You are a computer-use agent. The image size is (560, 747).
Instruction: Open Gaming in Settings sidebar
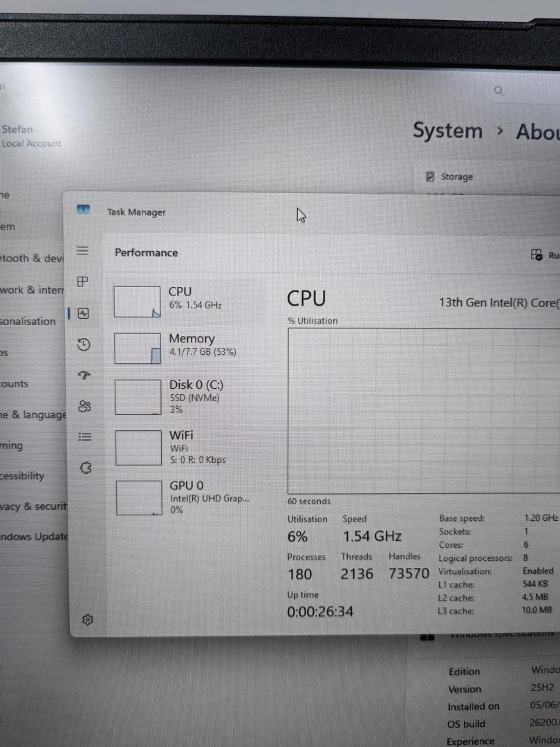coord(12,445)
